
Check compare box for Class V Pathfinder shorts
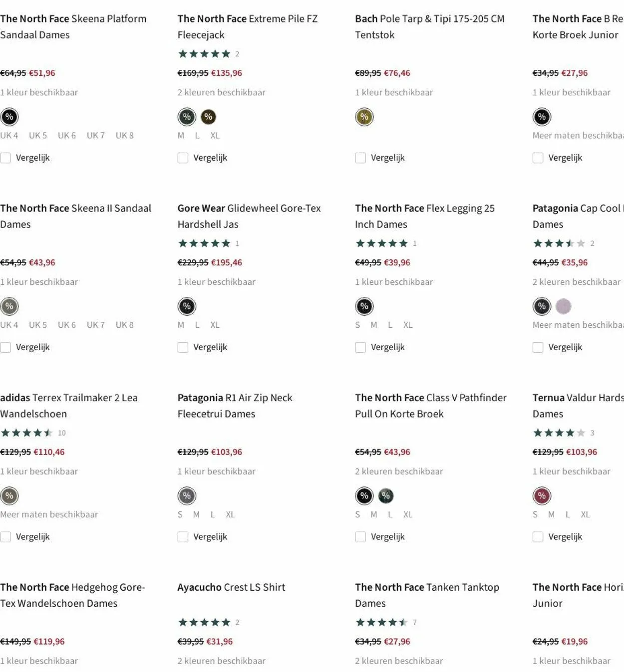(x=360, y=537)
